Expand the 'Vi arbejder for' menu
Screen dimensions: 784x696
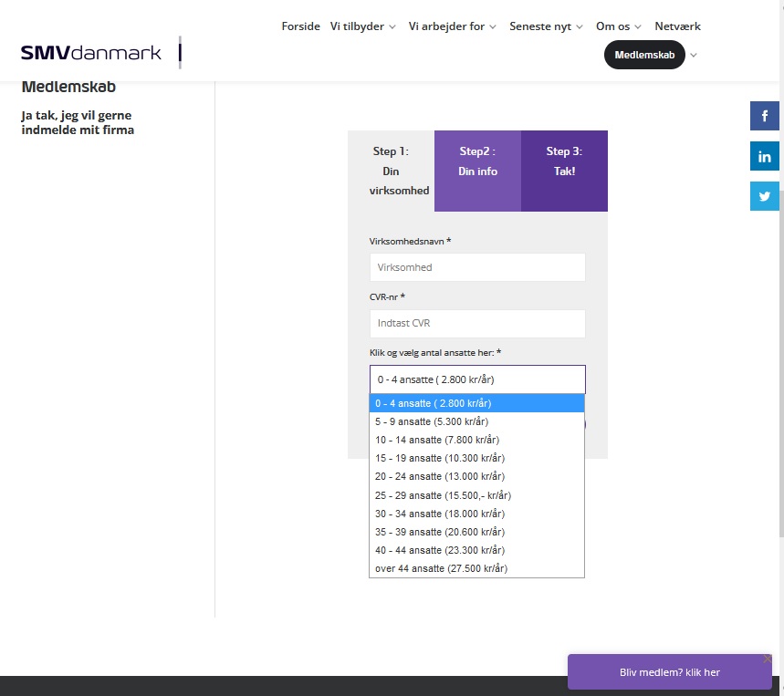(x=452, y=26)
